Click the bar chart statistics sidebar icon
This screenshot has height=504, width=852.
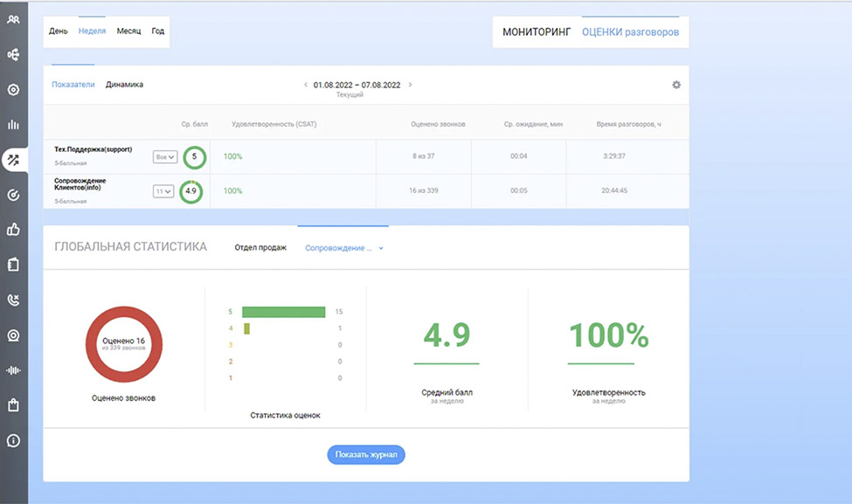[x=13, y=124]
